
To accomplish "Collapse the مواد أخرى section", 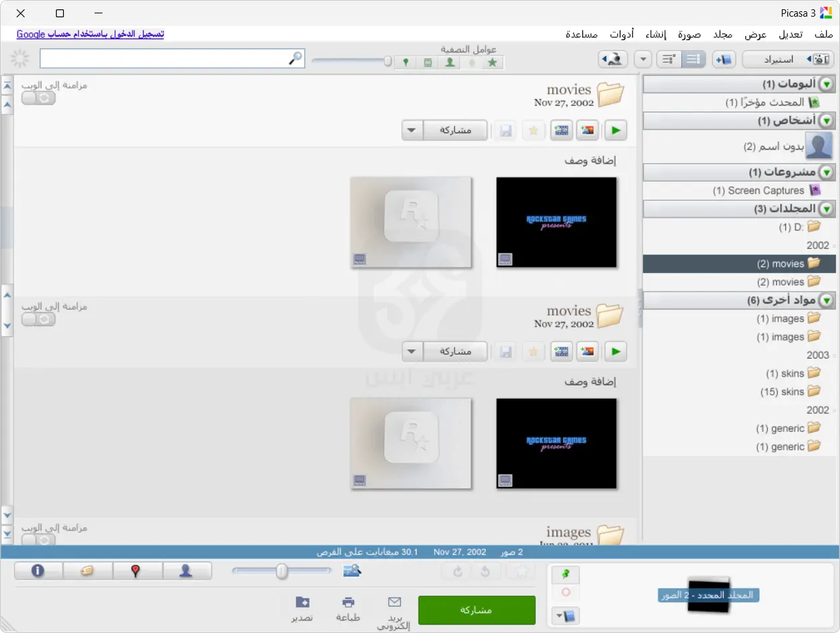I will [x=827, y=301].
